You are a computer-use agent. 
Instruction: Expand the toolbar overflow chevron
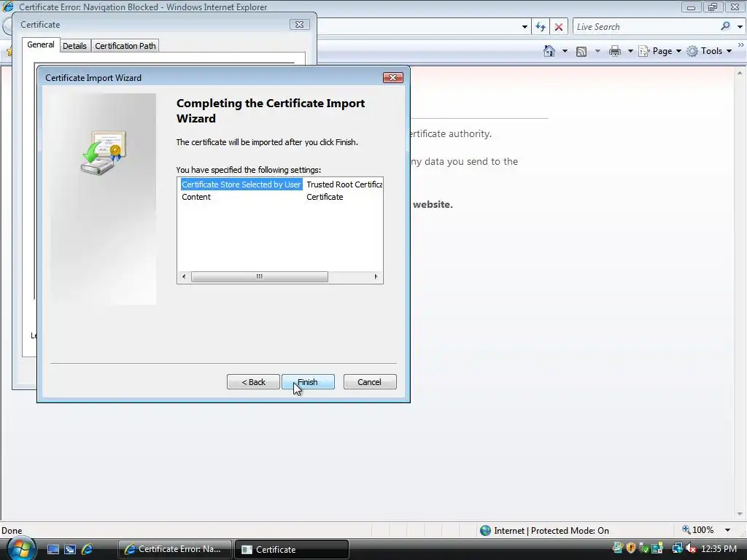coord(741,44)
